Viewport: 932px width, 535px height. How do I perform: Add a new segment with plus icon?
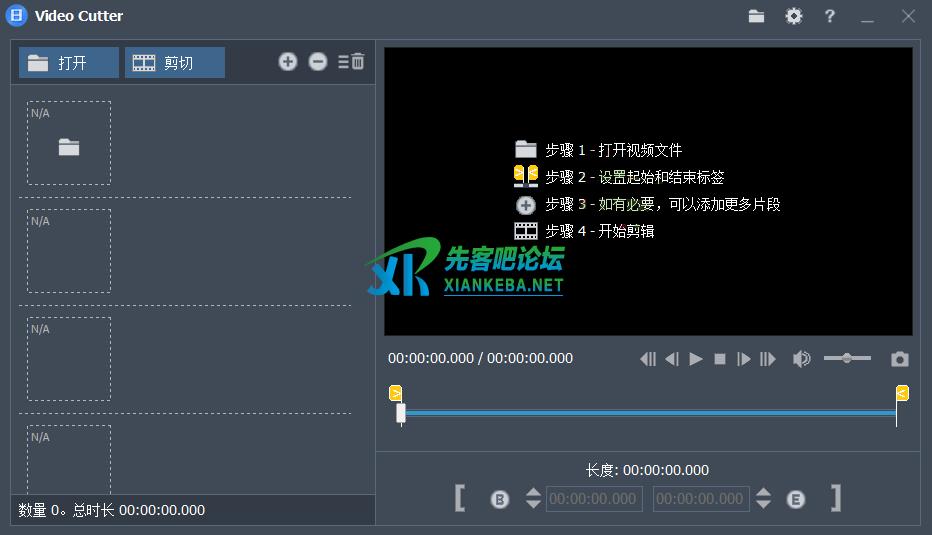[288, 62]
